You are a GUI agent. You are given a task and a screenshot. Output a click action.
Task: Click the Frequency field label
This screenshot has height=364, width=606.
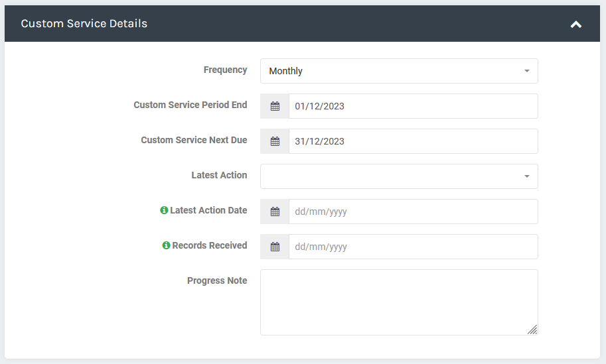click(225, 70)
